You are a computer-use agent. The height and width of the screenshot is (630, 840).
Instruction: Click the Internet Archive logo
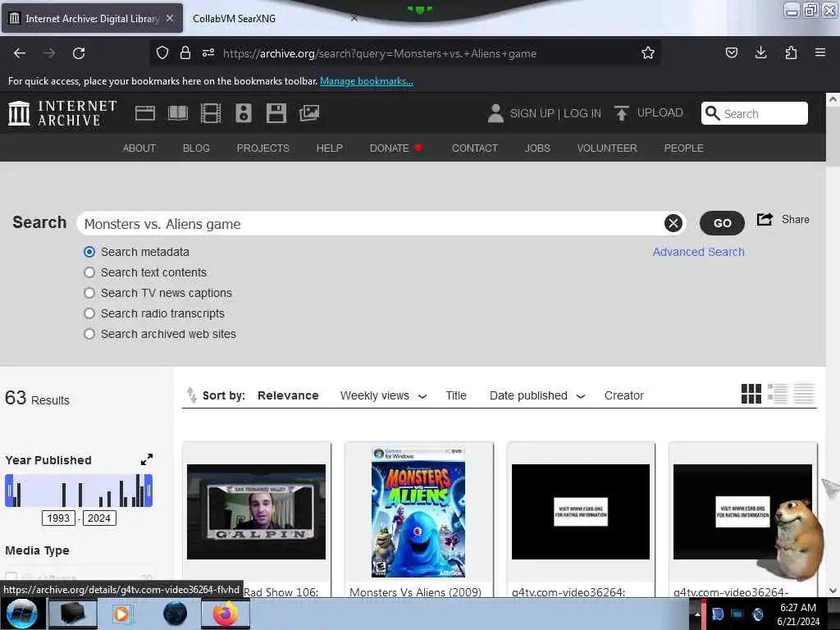(62, 113)
